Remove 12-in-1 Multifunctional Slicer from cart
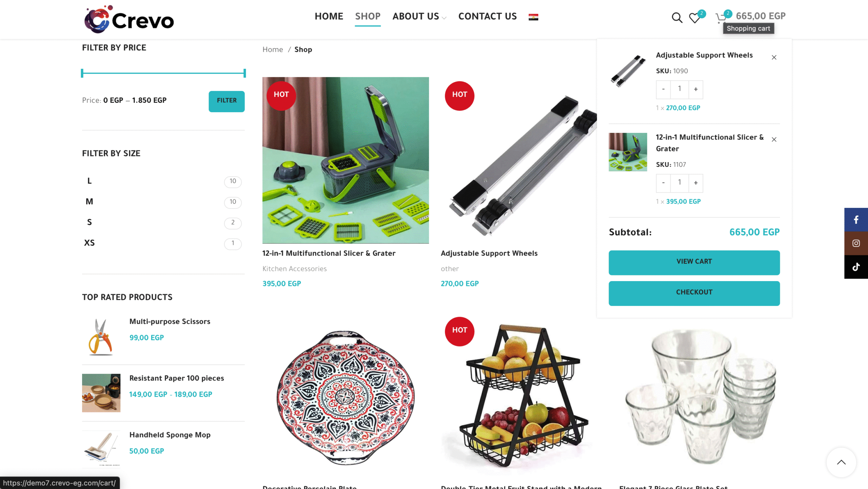The width and height of the screenshot is (868, 489). pos(774,139)
